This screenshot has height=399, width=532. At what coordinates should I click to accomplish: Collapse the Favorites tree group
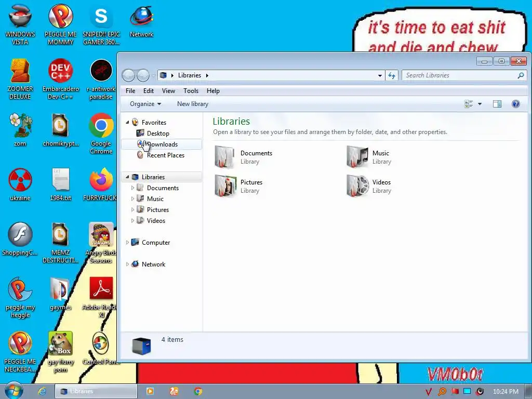[x=127, y=122]
